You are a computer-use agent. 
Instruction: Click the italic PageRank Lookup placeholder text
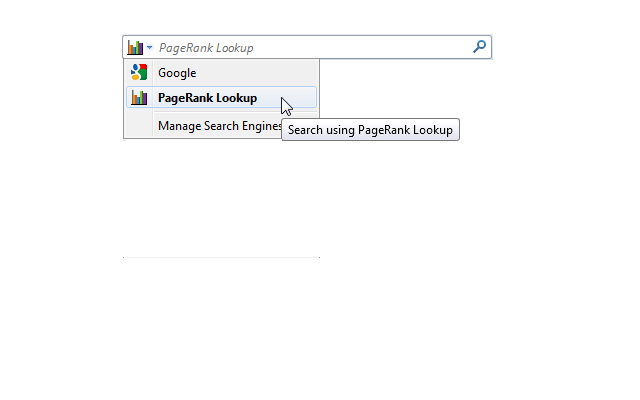(x=206, y=48)
